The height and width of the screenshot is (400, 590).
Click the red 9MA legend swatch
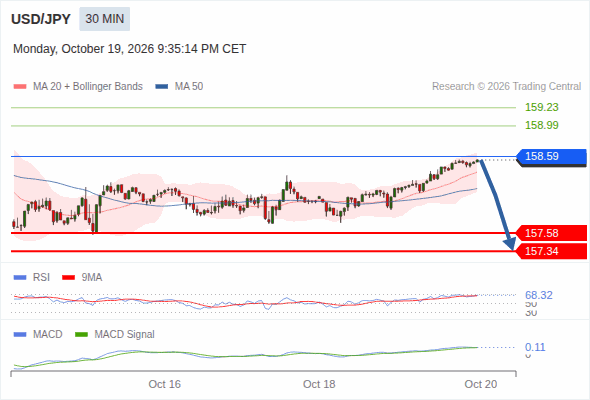(68, 278)
